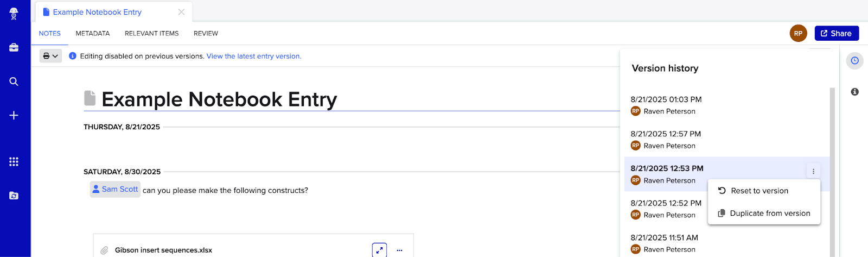Open the Benchling home logo icon
The width and height of the screenshot is (868, 257).
[x=14, y=14]
